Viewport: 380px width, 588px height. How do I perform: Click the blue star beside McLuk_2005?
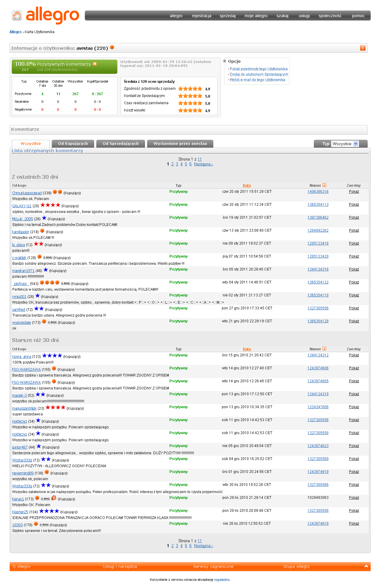click(44, 218)
